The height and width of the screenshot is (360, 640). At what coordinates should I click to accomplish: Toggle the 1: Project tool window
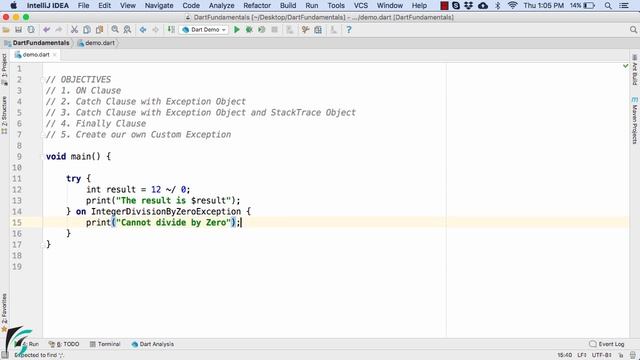point(4,69)
